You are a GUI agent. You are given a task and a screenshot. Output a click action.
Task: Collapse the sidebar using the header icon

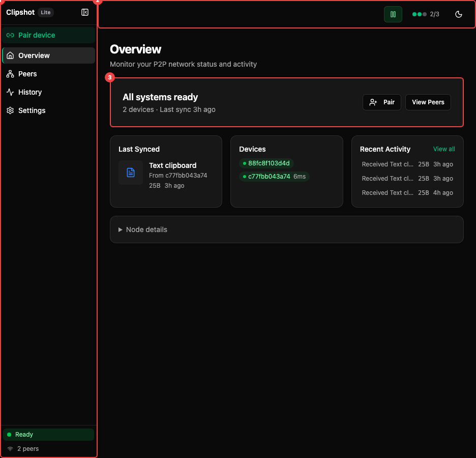click(85, 12)
